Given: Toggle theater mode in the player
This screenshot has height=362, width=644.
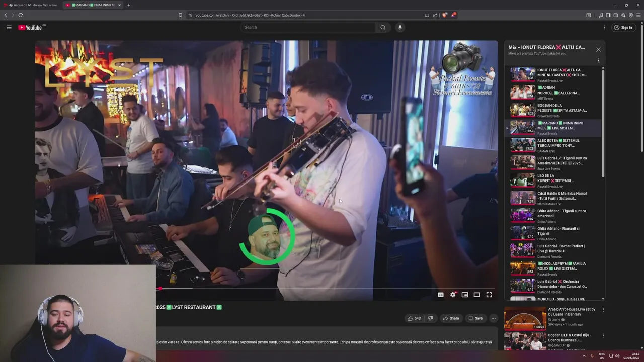Looking at the screenshot, I should pos(477,295).
